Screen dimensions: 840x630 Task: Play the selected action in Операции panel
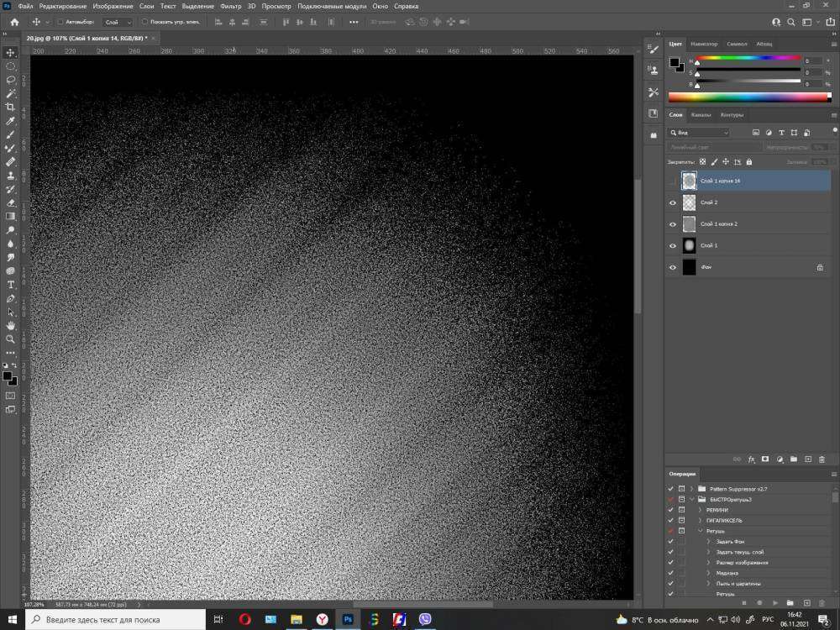tap(774, 602)
